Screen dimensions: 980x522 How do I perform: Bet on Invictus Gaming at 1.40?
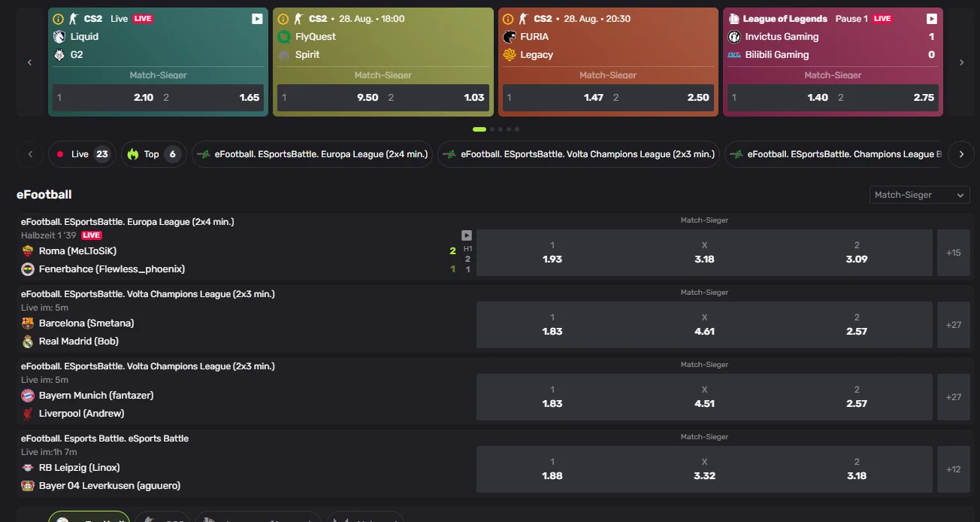point(779,98)
